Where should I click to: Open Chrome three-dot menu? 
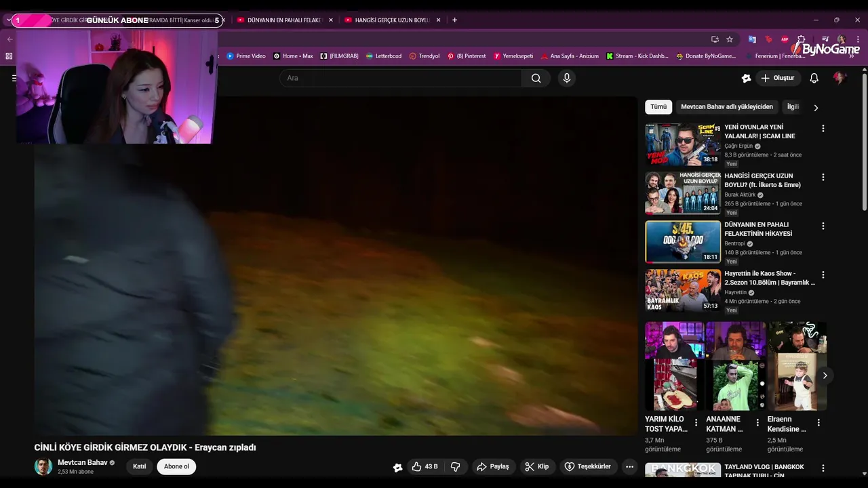point(856,39)
